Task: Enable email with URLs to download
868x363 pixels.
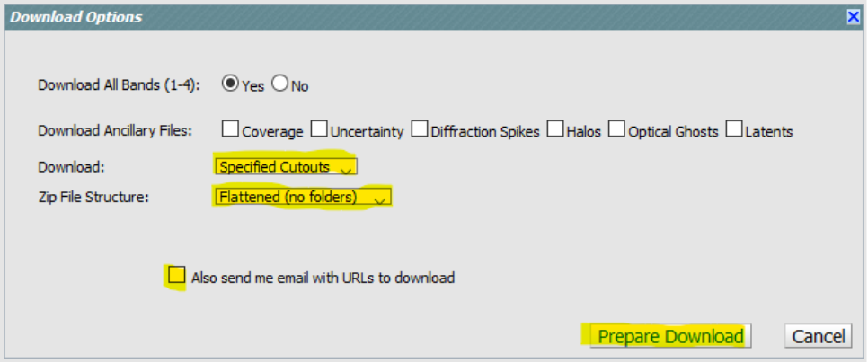Action: [177, 275]
